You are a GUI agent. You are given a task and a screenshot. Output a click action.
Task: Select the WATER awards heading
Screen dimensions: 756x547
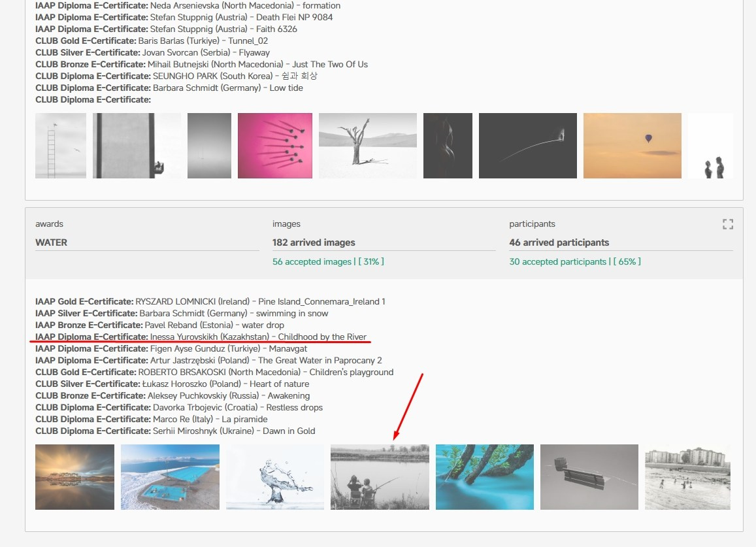pos(52,242)
